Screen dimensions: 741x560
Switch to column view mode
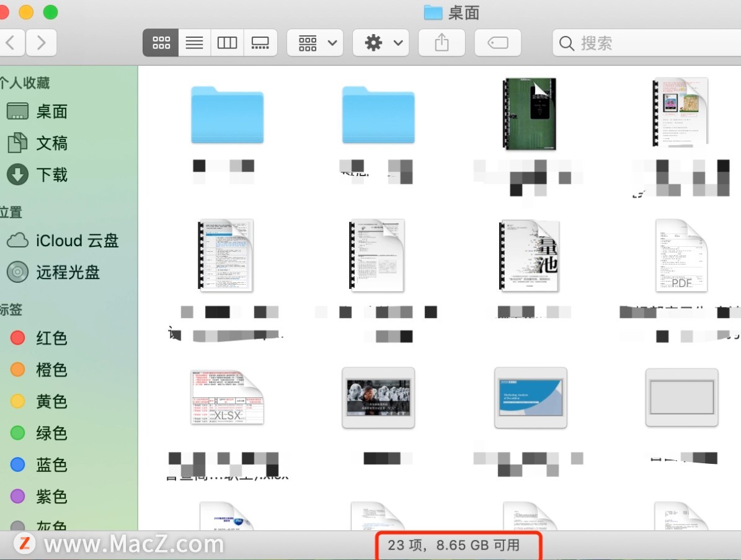[227, 43]
